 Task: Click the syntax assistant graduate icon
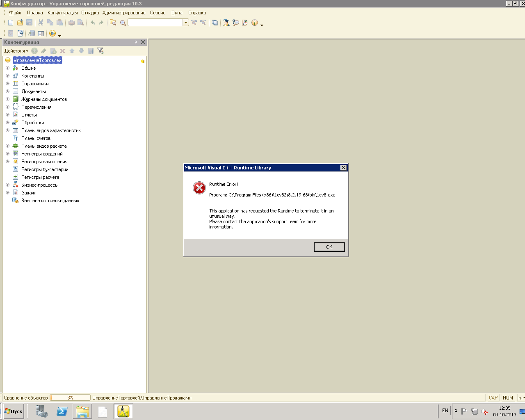point(226,23)
